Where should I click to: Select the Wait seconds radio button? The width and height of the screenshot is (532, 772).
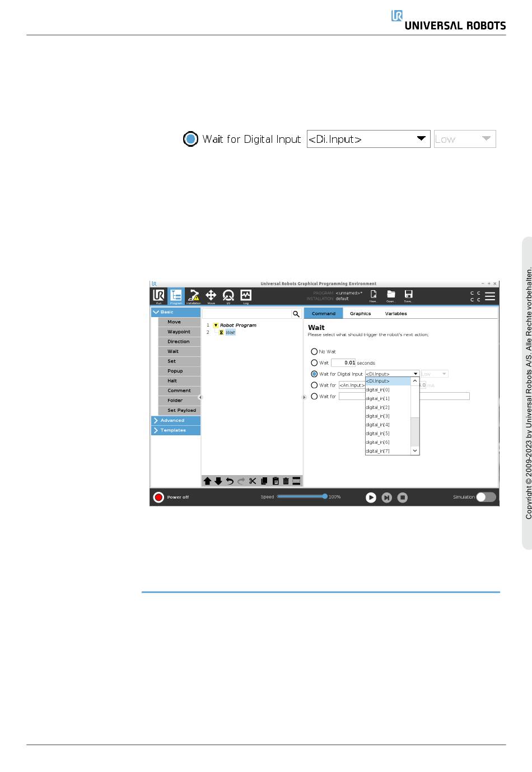pos(314,362)
